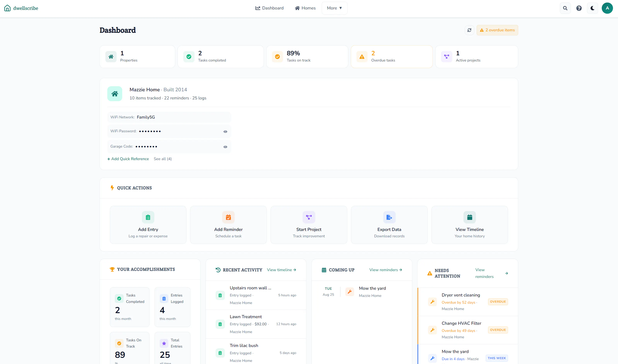Click the Tasks On Track accomplishment icon
The width and height of the screenshot is (618, 364).
119,343
